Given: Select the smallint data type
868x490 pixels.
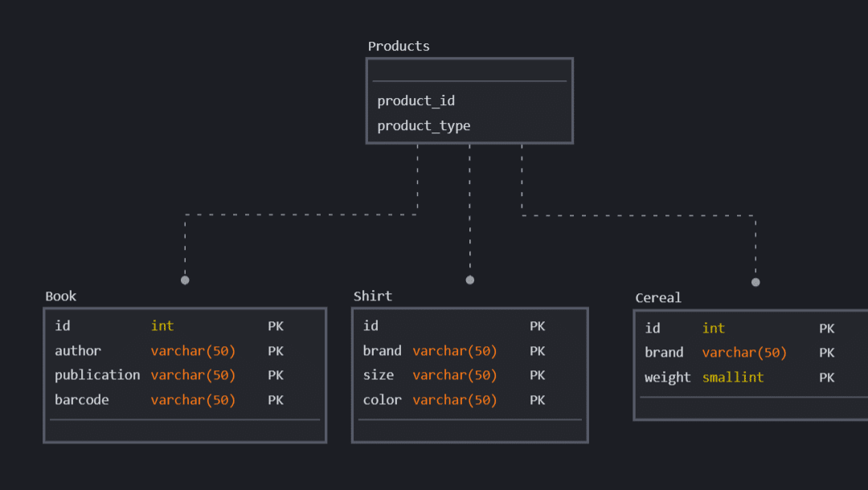Looking at the screenshot, I should tap(733, 378).
